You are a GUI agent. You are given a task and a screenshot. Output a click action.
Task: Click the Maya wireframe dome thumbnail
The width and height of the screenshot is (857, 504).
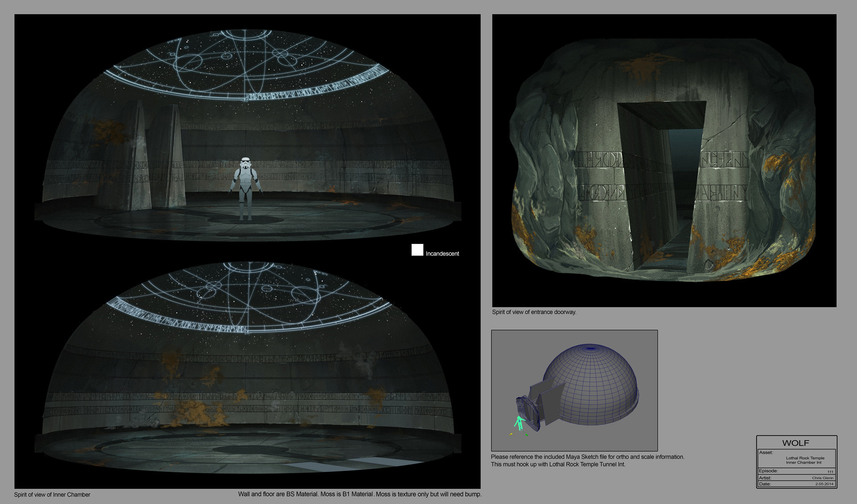574,391
